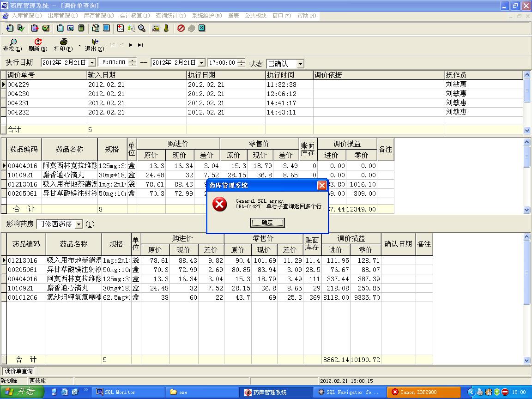Click the 查找 (Search) toolbar button
Viewport: 532px width, 399px height.
(12, 45)
